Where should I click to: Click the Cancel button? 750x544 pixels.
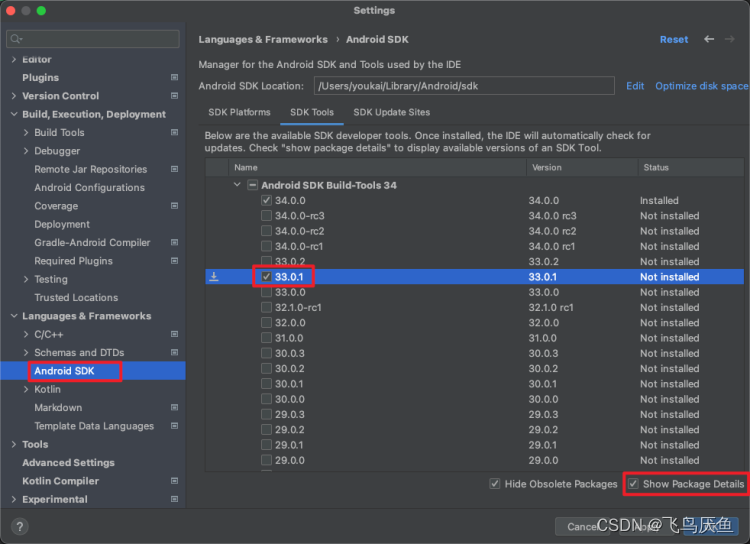tap(581, 526)
